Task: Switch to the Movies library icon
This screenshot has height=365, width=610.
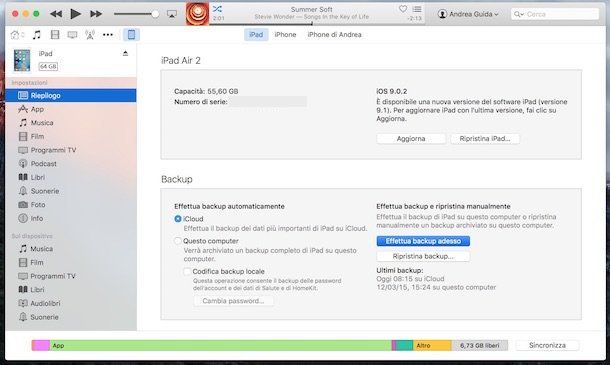Action: [55, 35]
